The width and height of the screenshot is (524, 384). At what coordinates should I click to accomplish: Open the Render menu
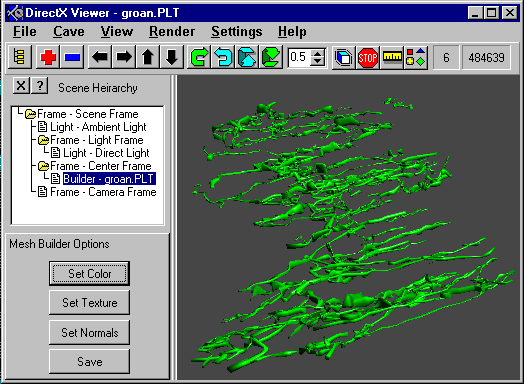[x=172, y=32]
